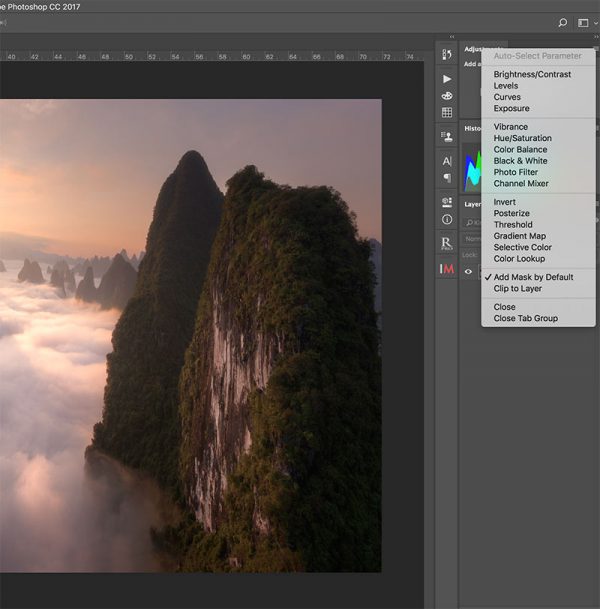The width and height of the screenshot is (600, 609).
Task: Toggle layer visibility eye icon
Action: [469, 270]
